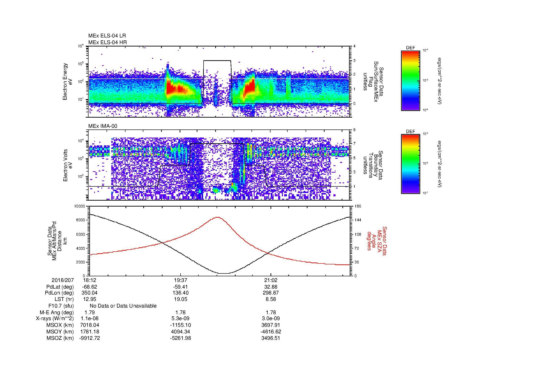
Task: Click X-rays value '1.1e-08'
Action: [x=90, y=318]
